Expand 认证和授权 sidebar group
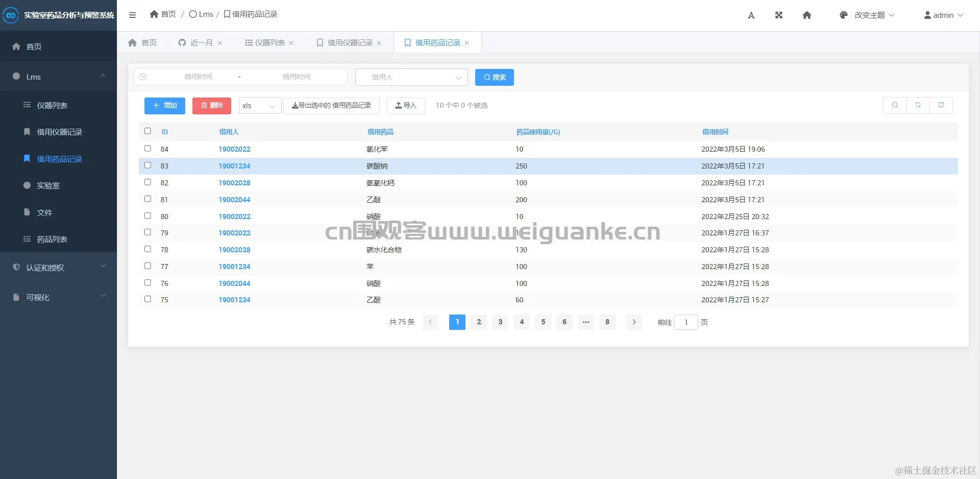This screenshot has height=479, width=980. point(58,268)
